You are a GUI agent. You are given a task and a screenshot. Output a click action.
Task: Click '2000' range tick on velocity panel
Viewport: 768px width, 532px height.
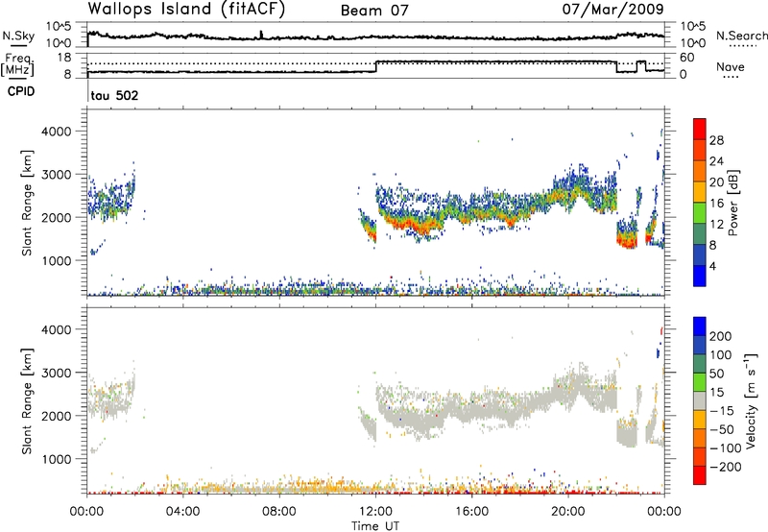57,416
